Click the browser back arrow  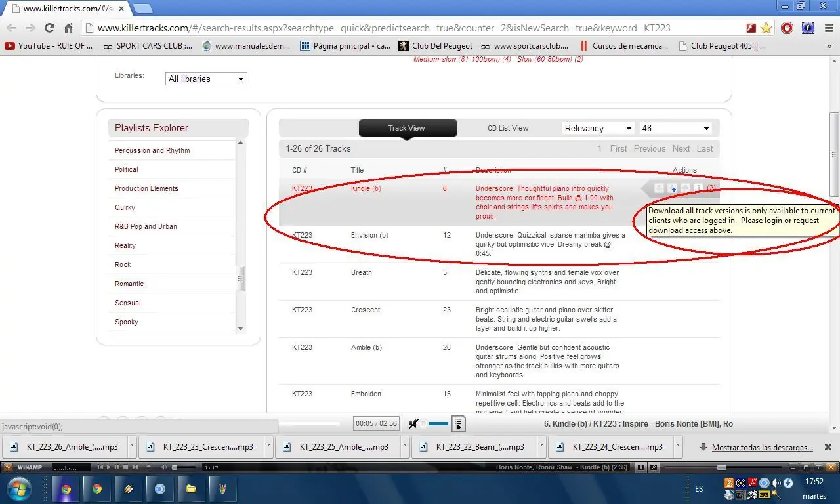point(12,28)
